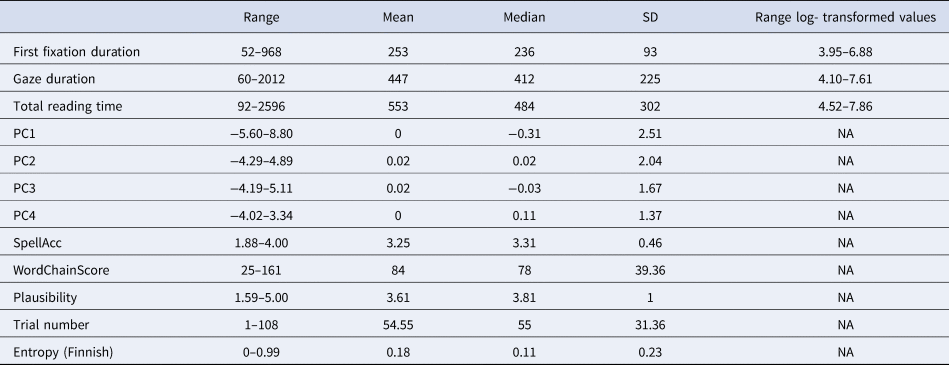
Task: Select the Gaze duration mean value 447
Action: [x=398, y=79]
